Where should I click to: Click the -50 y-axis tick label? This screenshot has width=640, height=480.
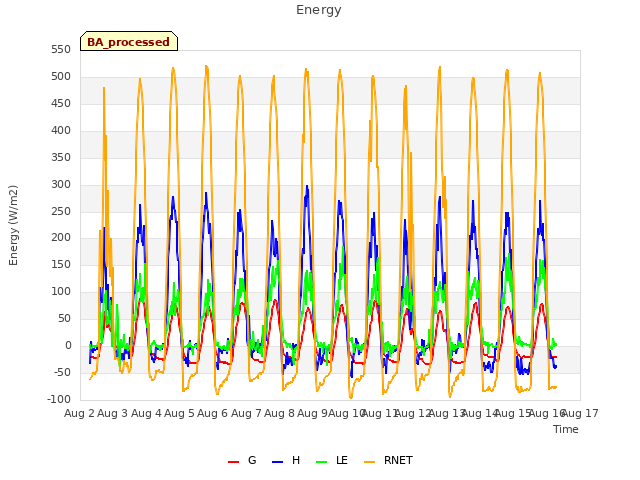click(x=62, y=372)
